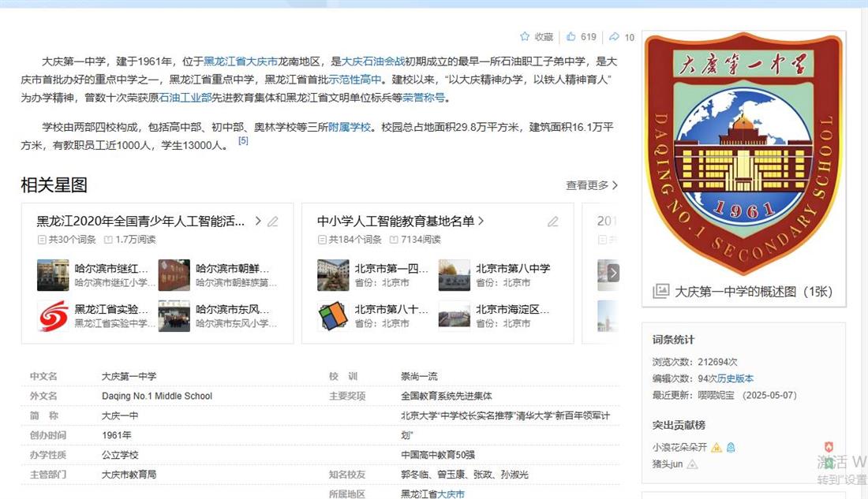Click 哈尔滨市继红 entry title
This screenshot has width=868, height=499.
pyautogui.click(x=111, y=268)
